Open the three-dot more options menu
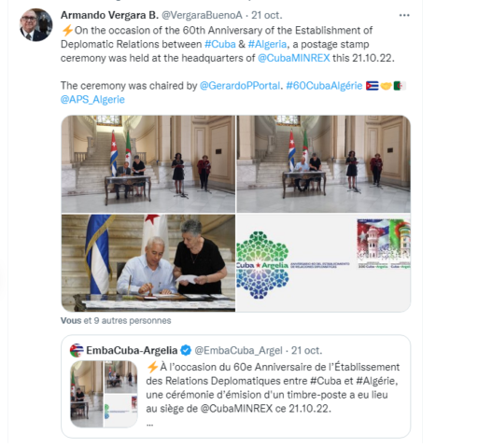This screenshot has height=448, width=492. click(x=404, y=15)
